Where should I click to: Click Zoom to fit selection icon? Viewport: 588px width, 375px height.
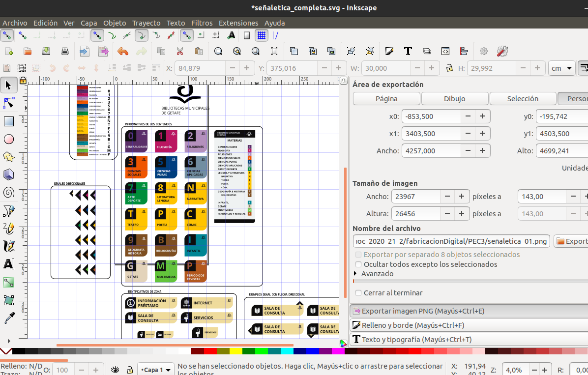point(218,51)
